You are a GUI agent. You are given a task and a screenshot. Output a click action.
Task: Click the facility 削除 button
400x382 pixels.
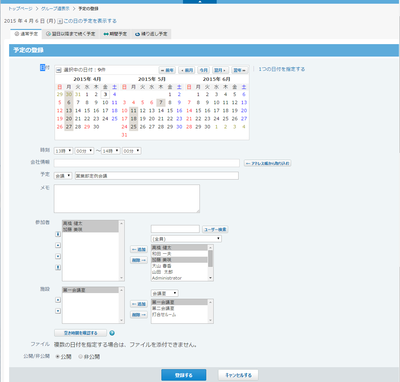coord(139,315)
